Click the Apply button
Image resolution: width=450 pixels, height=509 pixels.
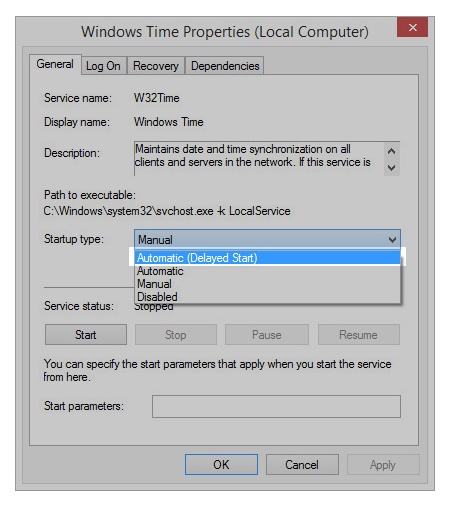(383, 464)
